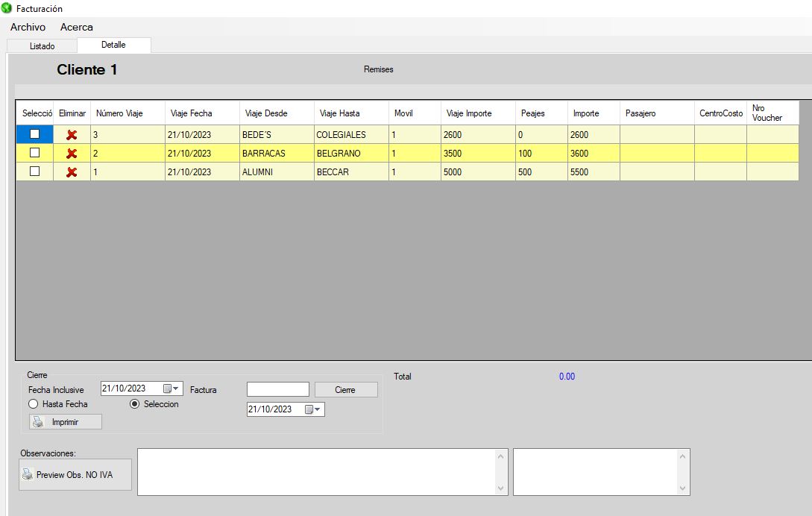Click the COLEGIALES destination cell
This screenshot has width=812, height=516.
tap(352, 135)
